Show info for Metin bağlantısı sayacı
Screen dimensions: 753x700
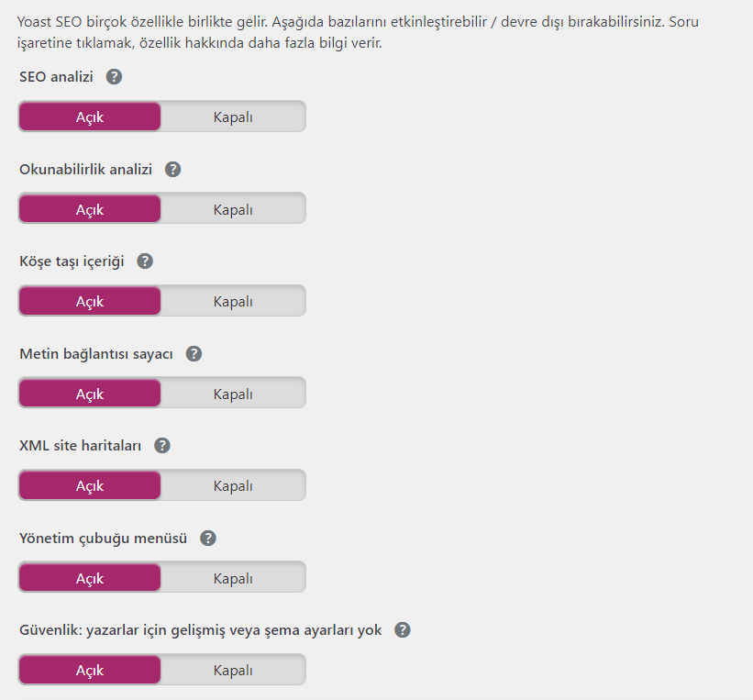coord(194,353)
